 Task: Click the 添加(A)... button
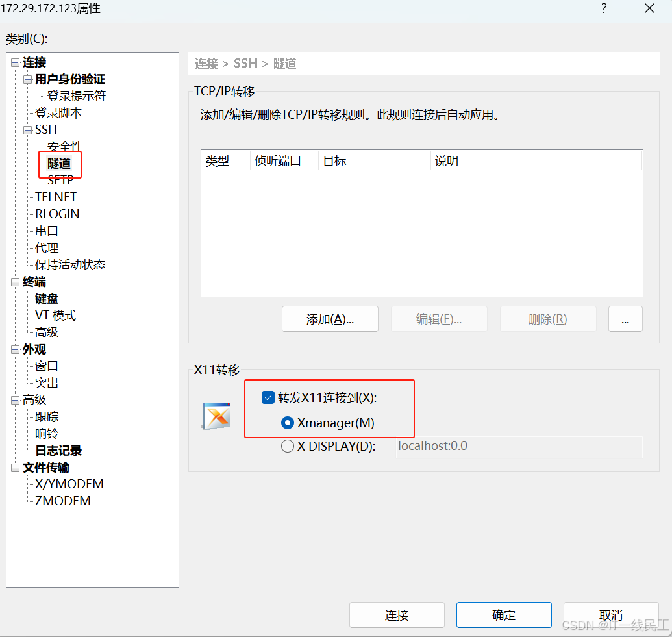[330, 319]
